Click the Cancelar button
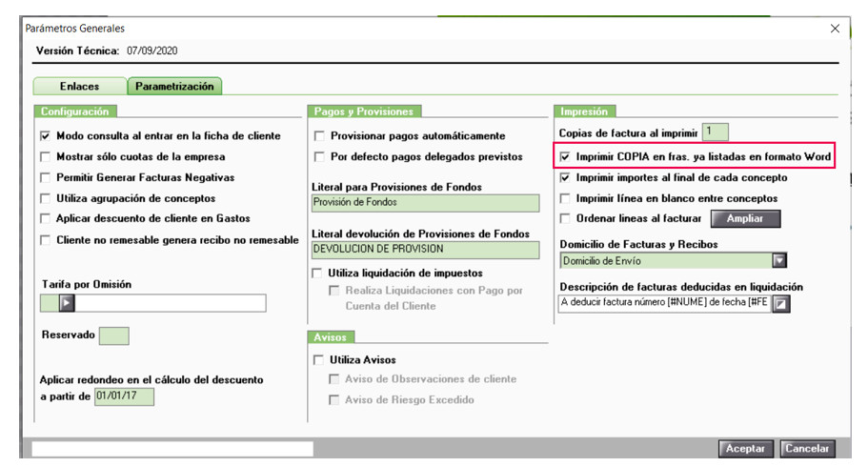The width and height of the screenshot is (868, 467). click(807, 448)
